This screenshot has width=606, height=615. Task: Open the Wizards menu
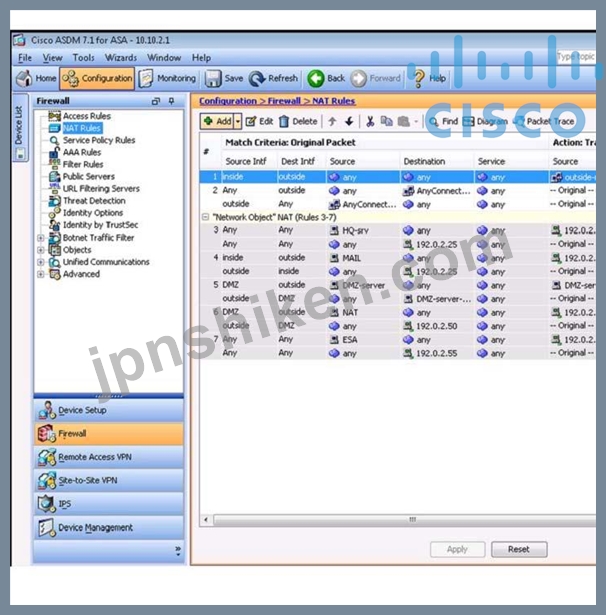point(121,58)
